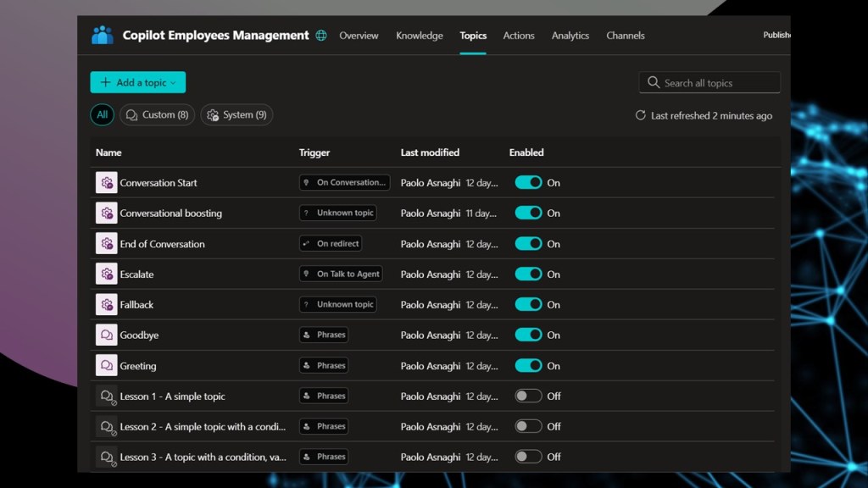
Task: Click the globe icon beside the copilot name
Action: 321,36
